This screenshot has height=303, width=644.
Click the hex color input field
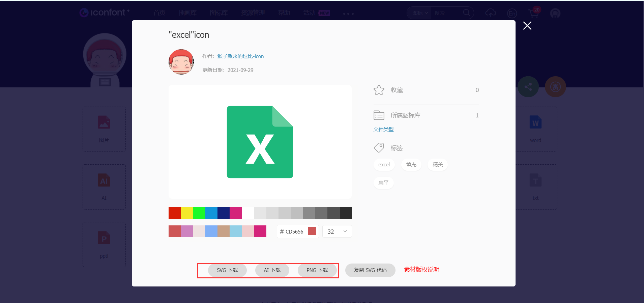[294, 232]
